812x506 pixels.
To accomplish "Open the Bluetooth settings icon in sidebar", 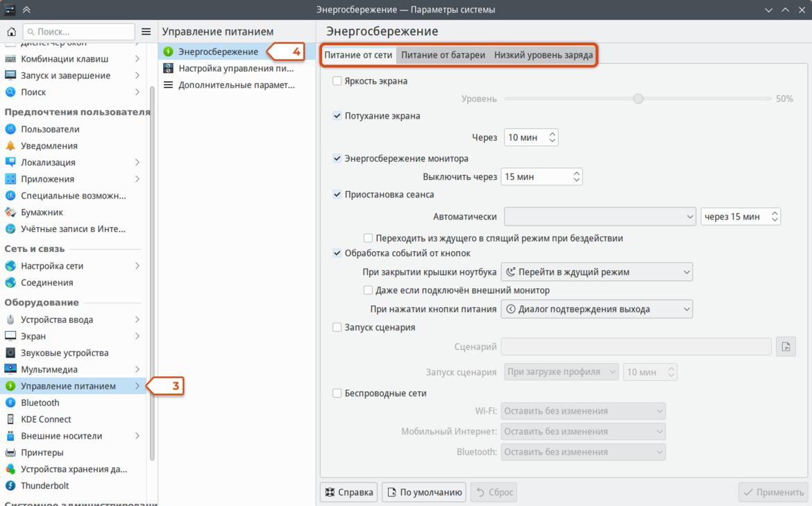I will coord(10,403).
